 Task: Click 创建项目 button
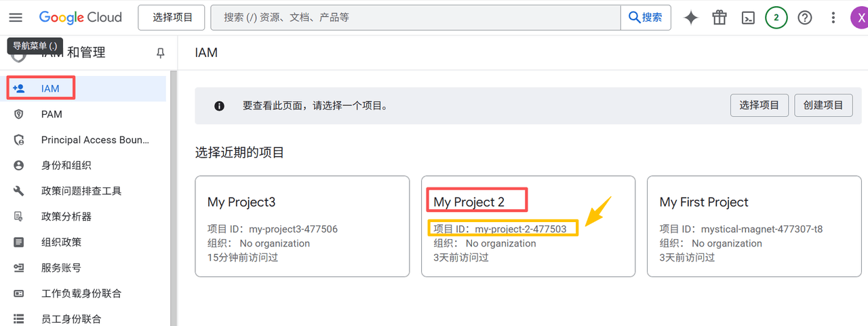(x=823, y=105)
